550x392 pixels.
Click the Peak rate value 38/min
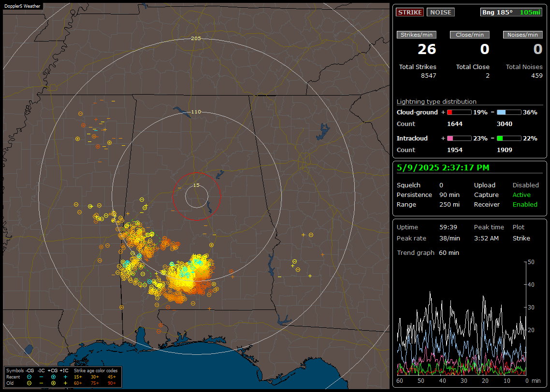click(449, 238)
